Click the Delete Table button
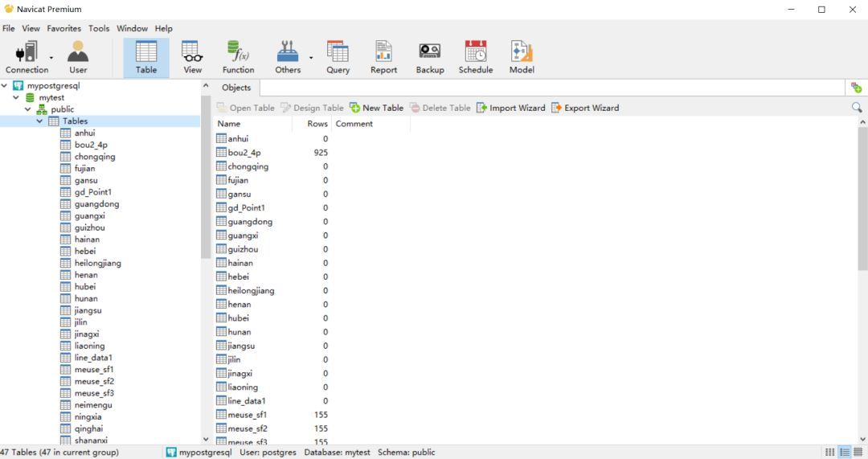The width and height of the screenshot is (868, 459). coord(440,108)
